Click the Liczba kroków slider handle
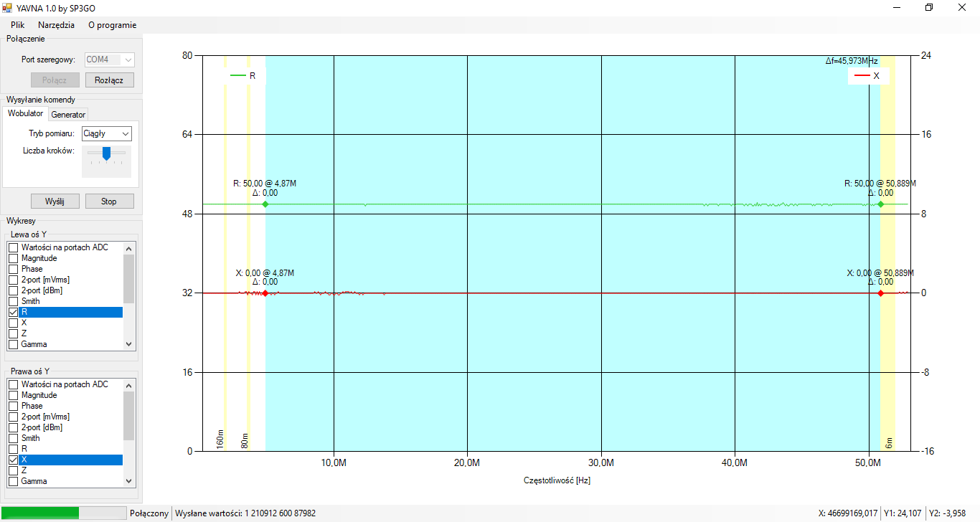The image size is (980, 522). (106, 153)
